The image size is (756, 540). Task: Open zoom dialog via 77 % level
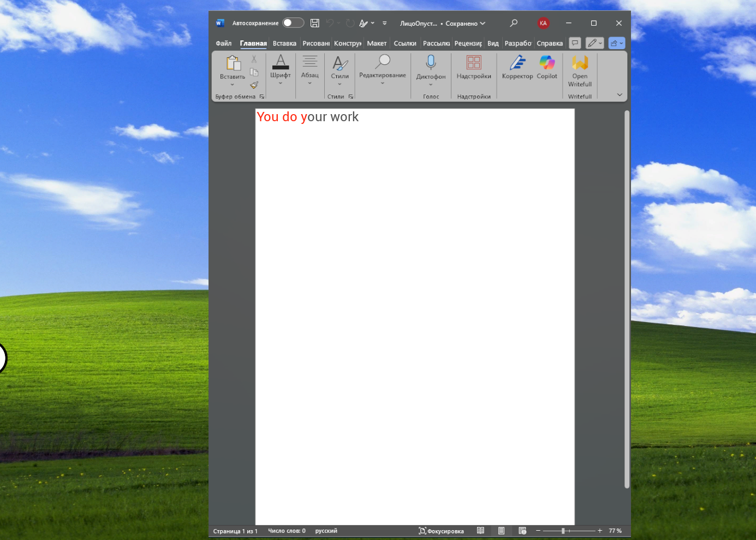point(615,531)
